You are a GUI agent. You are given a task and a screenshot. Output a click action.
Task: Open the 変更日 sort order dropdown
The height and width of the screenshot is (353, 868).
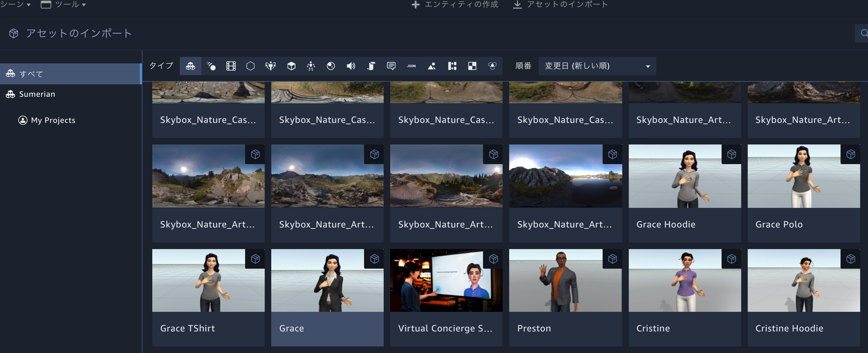596,66
